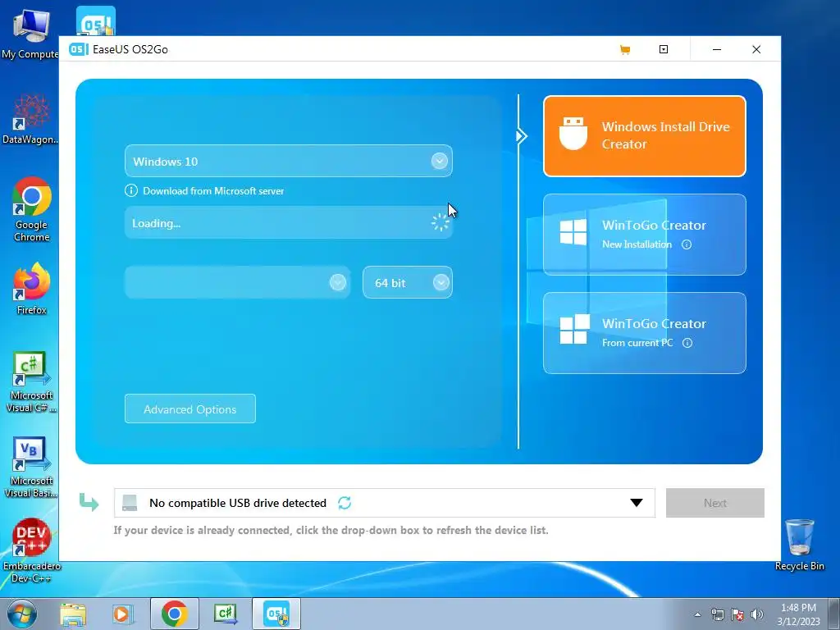Select My Computer desktop icon
840x630 pixels.
pyautogui.click(x=30, y=34)
